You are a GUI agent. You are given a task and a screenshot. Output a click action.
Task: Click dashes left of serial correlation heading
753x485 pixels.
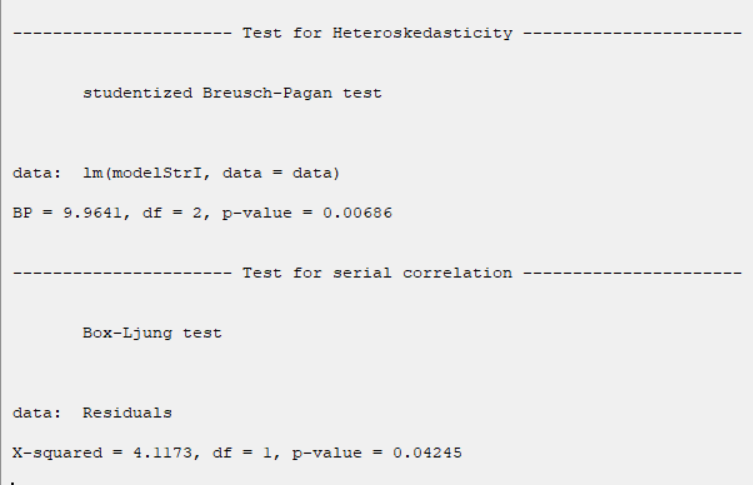pos(122,274)
